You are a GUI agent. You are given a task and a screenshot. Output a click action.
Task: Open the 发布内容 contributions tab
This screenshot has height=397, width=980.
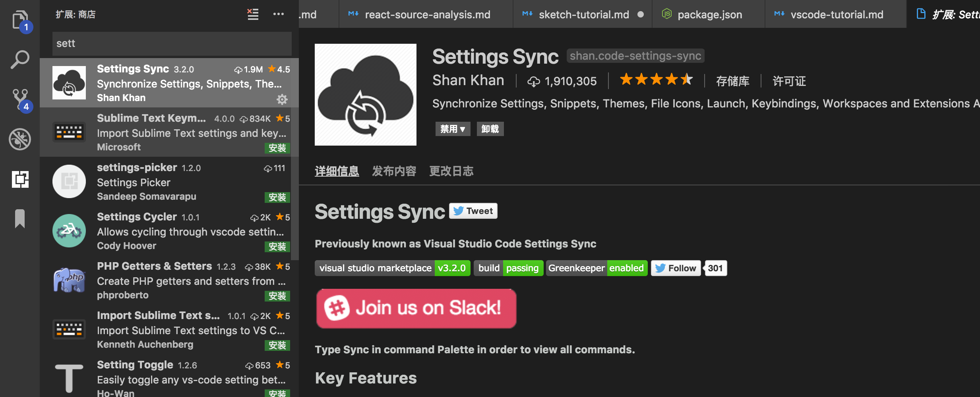394,171
